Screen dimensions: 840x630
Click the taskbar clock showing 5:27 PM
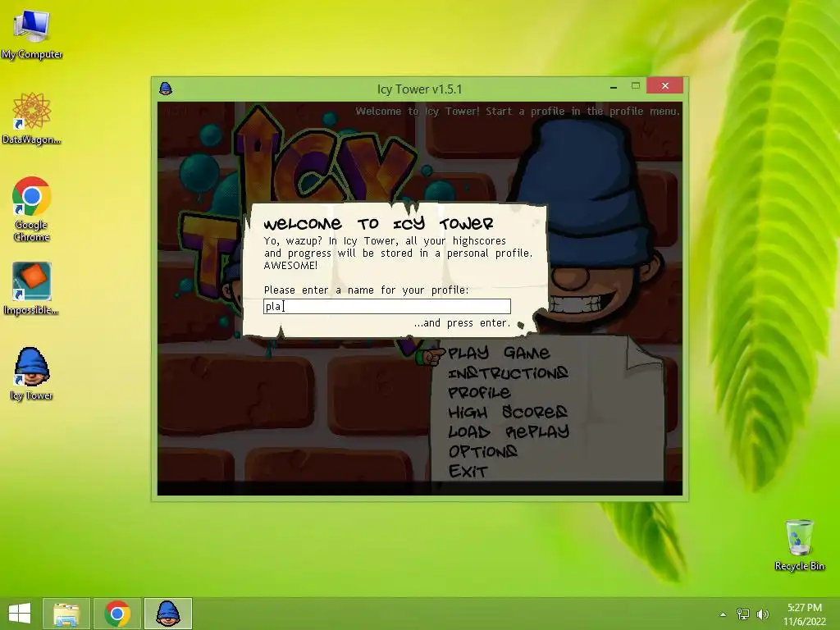805,614
